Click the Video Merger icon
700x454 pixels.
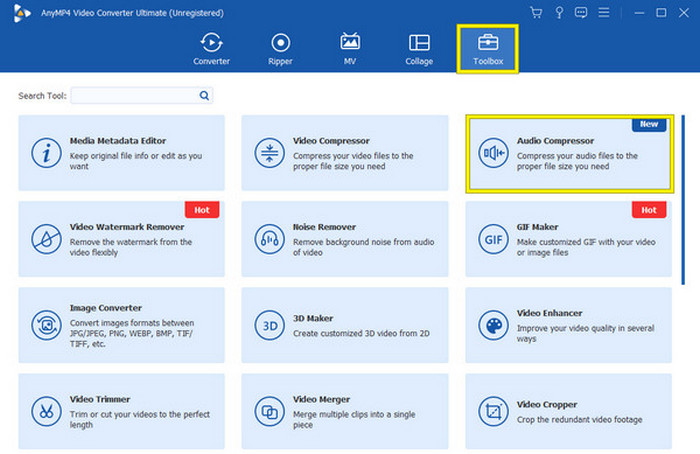pos(270,412)
